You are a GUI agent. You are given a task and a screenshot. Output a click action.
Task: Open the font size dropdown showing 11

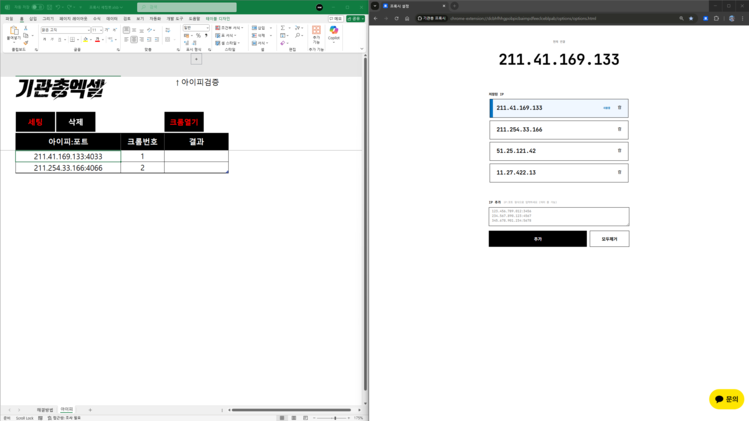point(101,30)
